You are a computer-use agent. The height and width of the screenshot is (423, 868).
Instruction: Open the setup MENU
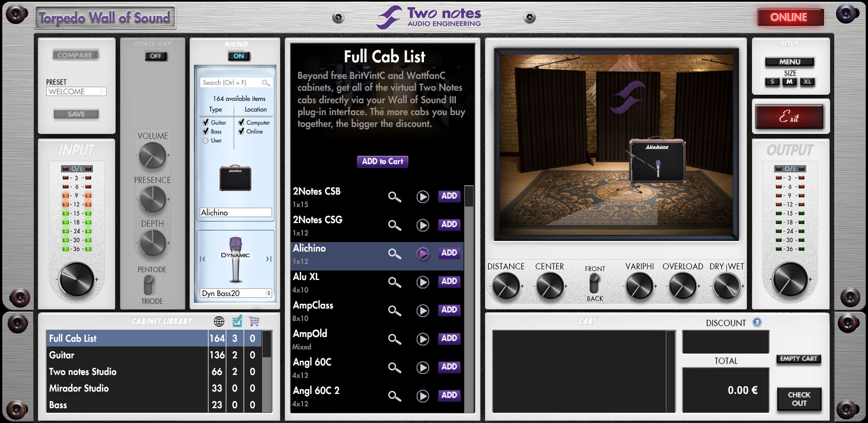point(789,62)
